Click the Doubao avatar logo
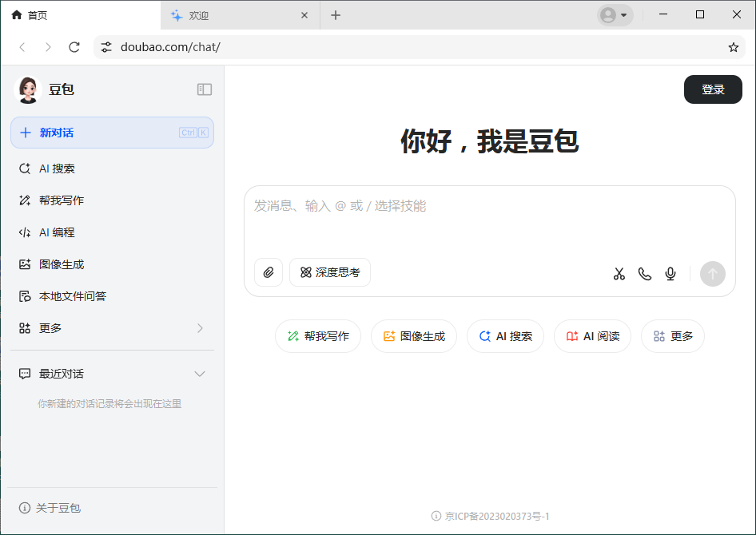The height and width of the screenshot is (535, 756). 28,89
